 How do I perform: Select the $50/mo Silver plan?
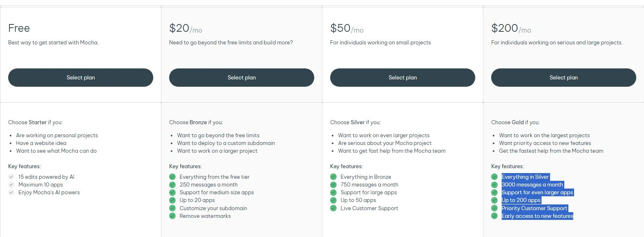tap(402, 77)
